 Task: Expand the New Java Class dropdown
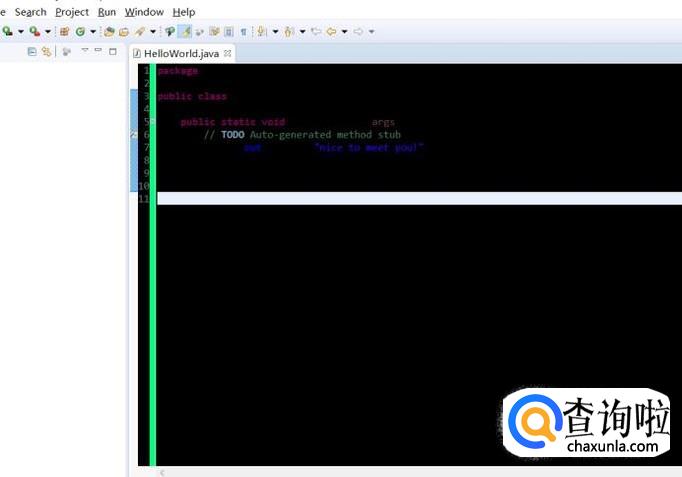(x=93, y=31)
